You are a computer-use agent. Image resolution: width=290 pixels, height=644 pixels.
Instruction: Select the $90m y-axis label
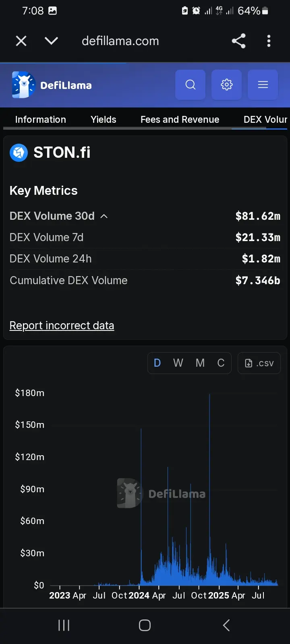[32, 489]
